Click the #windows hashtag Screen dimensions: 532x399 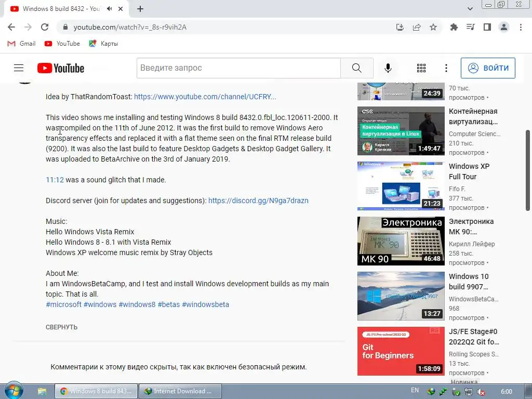100,304
